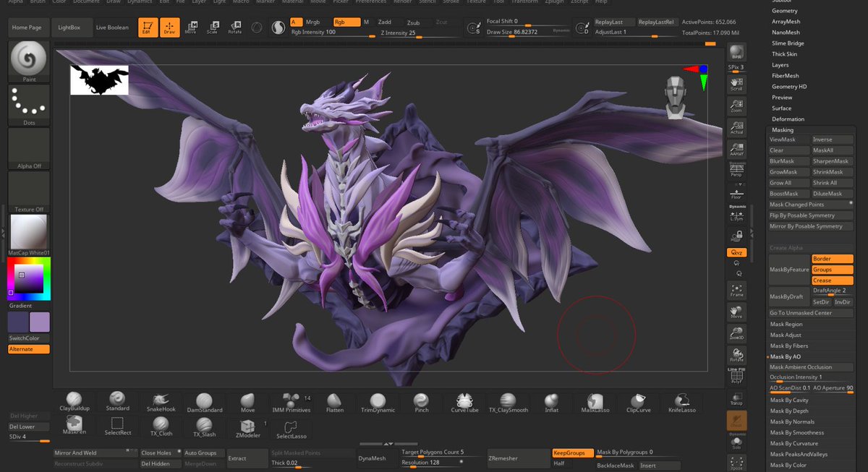Choose the TX_ClaySmooth brush
Image resolution: width=868 pixels, height=472 pixels.
[508, 402]
